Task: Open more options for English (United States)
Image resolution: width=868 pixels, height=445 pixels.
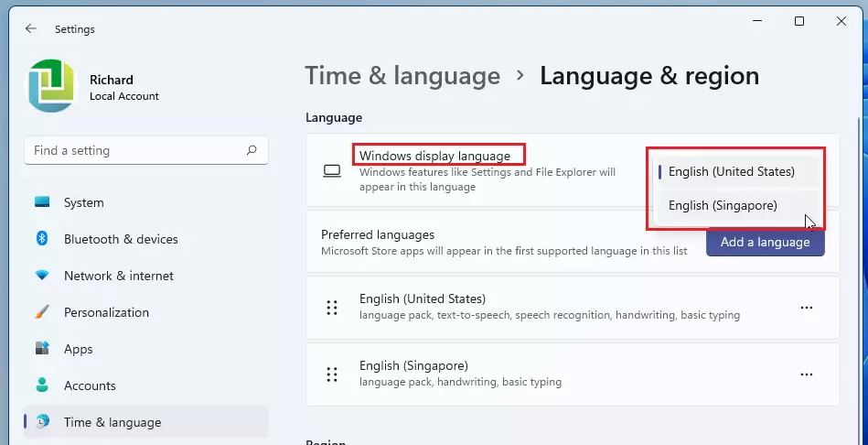Action: click(807, 308)
